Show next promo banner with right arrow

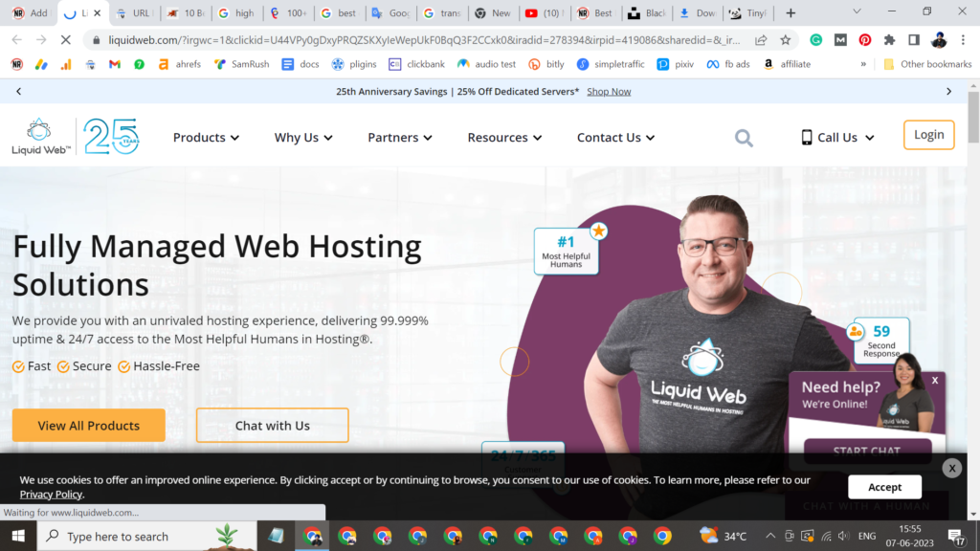point(948,92)
